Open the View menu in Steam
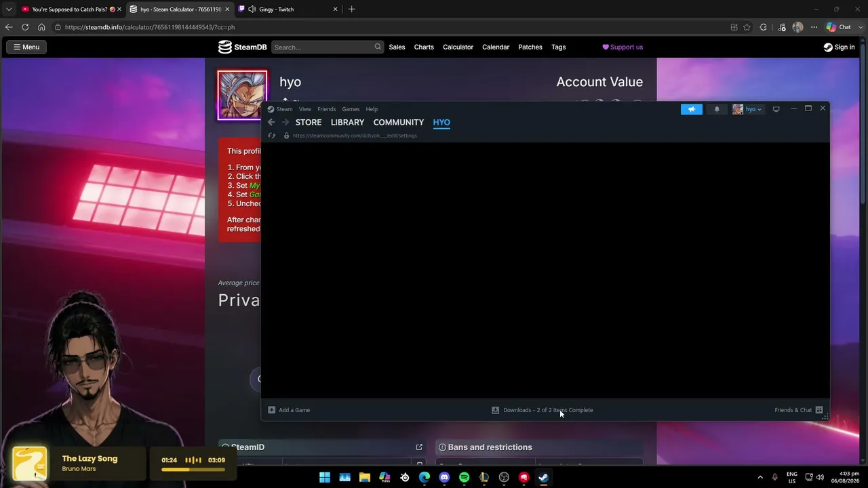The width and height of the screenshot is (868, 488). point(305,109)
